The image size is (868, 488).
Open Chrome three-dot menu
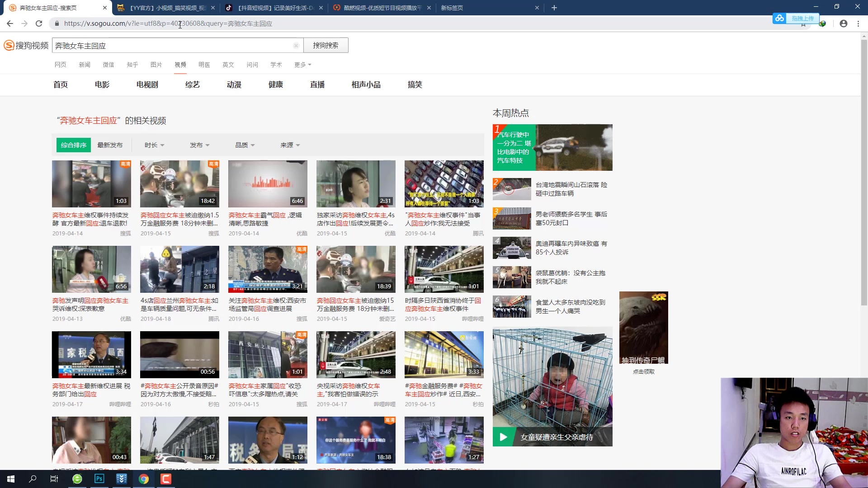click(x=858, y=23)
